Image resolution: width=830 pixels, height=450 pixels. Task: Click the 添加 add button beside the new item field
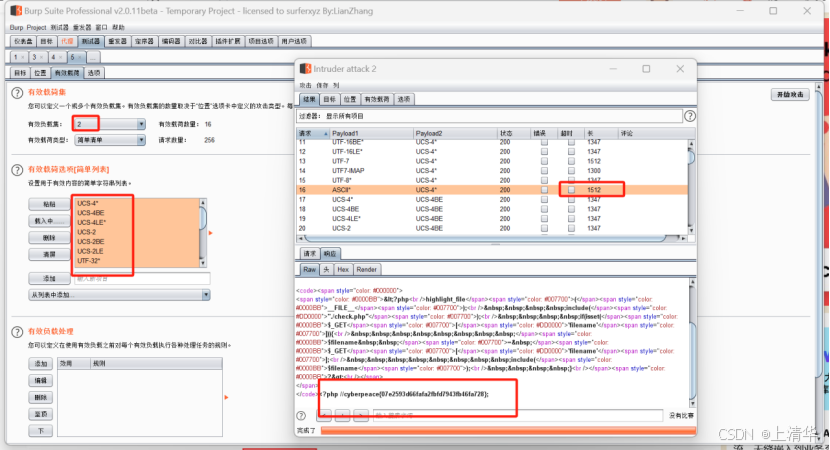(49, 278)
